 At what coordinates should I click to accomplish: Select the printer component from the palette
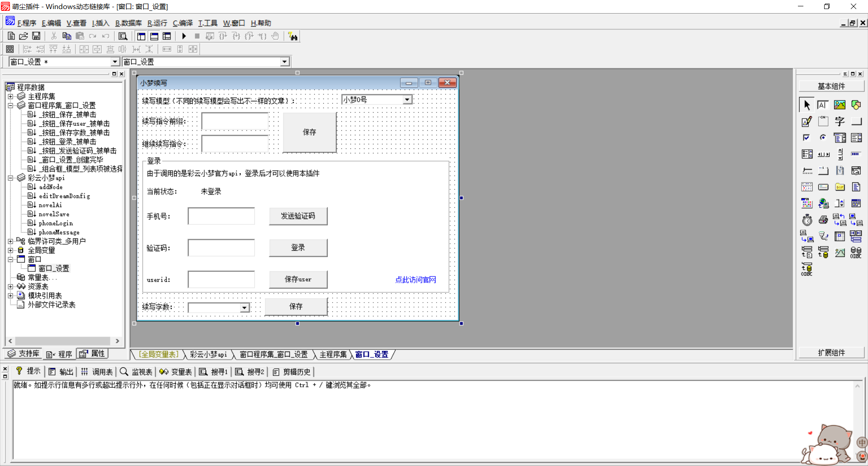(x=823, y=219)
